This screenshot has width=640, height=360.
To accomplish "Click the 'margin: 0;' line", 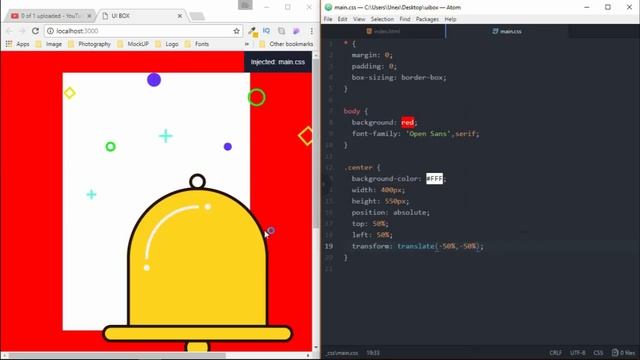I will [372, 55].
